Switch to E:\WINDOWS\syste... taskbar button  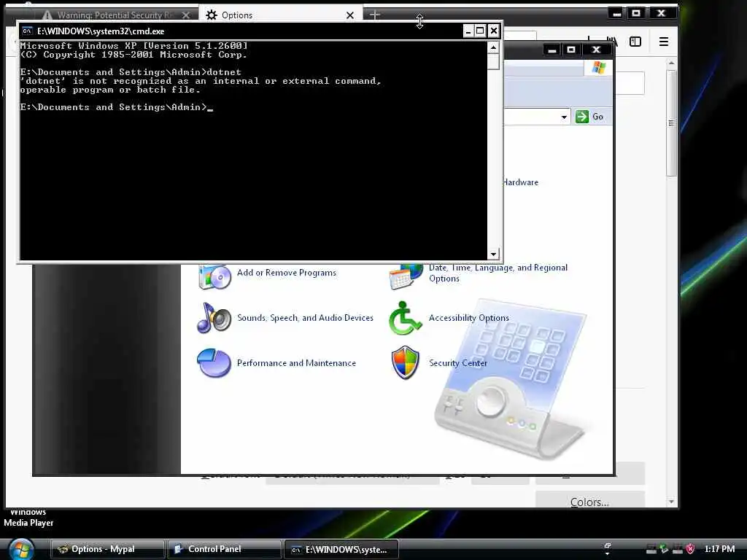click(x=341, y=549)
